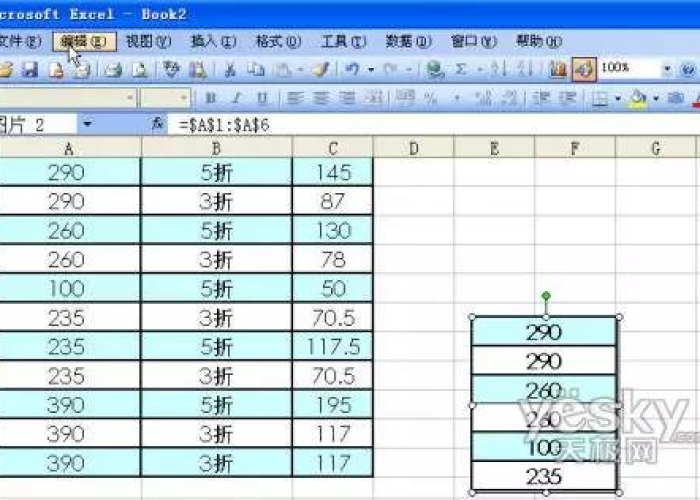Select column G header

[x=655, y=148]
